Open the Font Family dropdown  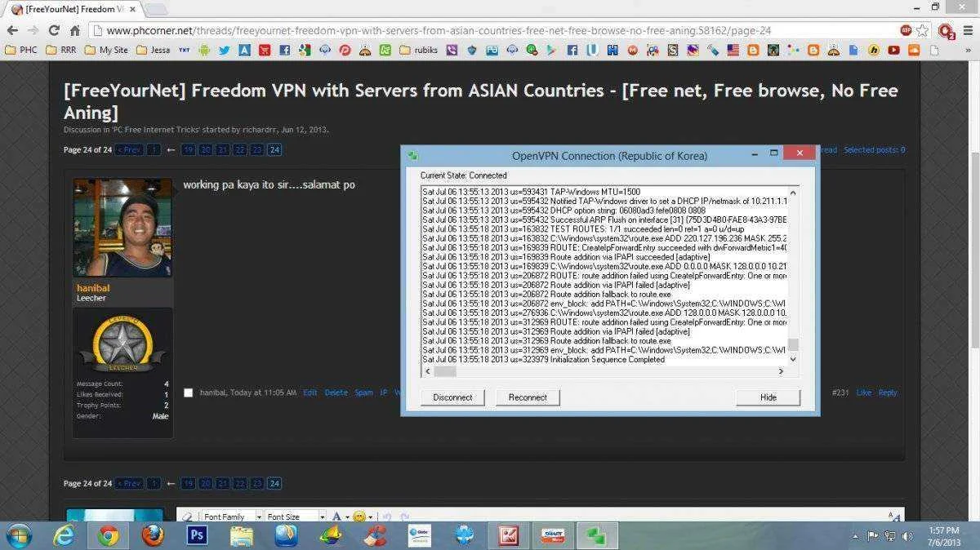point(231,517)
